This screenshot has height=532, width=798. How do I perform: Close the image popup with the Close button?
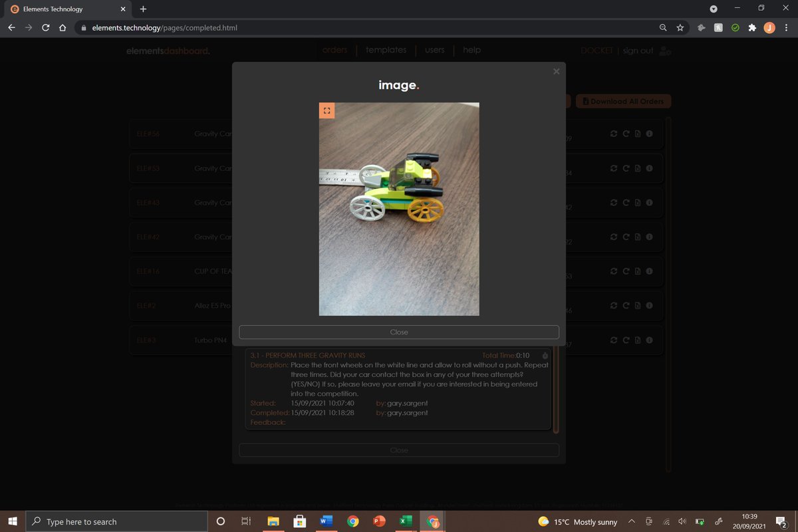(398, 332)
